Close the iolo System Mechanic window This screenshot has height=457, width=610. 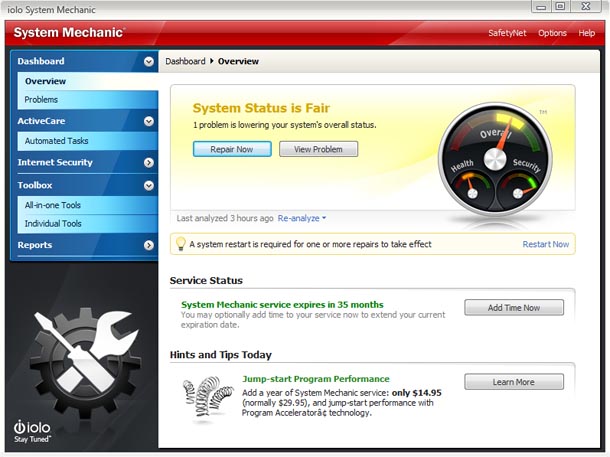586,7
